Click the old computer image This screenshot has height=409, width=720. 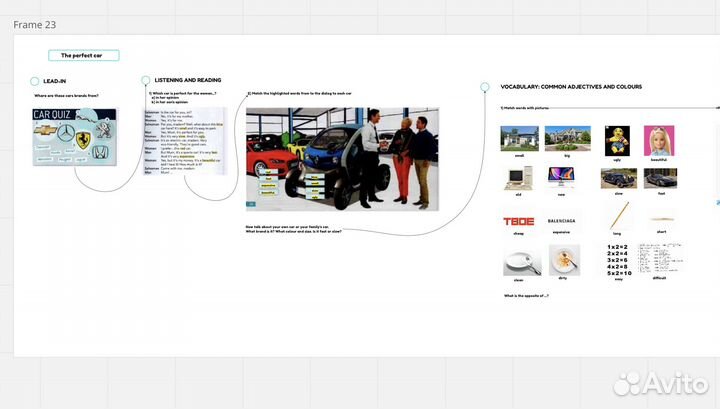pyautogui.click(x=519, y=178)
